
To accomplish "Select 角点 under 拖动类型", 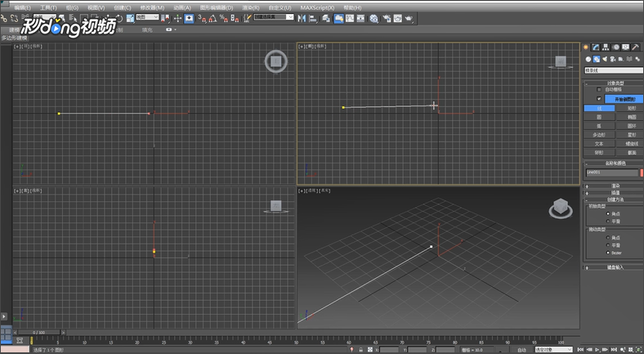I will coord(608,237).
